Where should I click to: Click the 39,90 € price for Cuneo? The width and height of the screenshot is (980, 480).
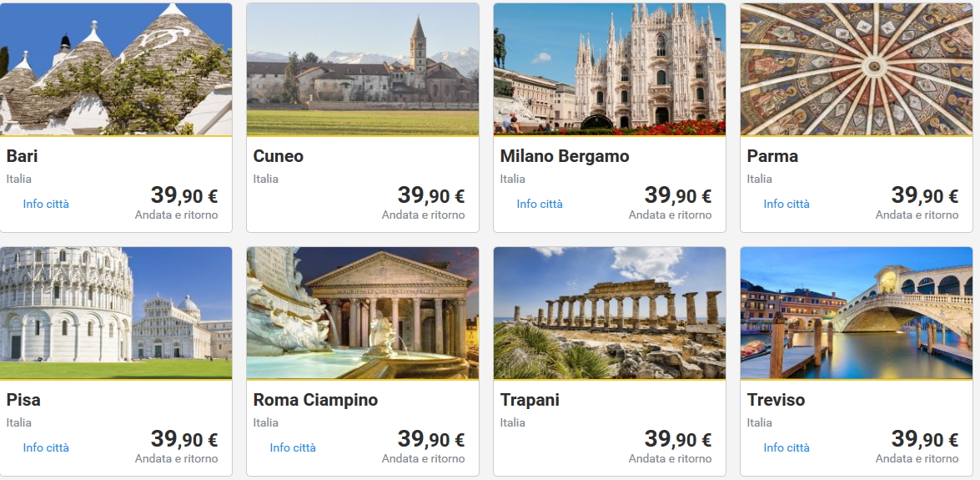coord(430,196)
